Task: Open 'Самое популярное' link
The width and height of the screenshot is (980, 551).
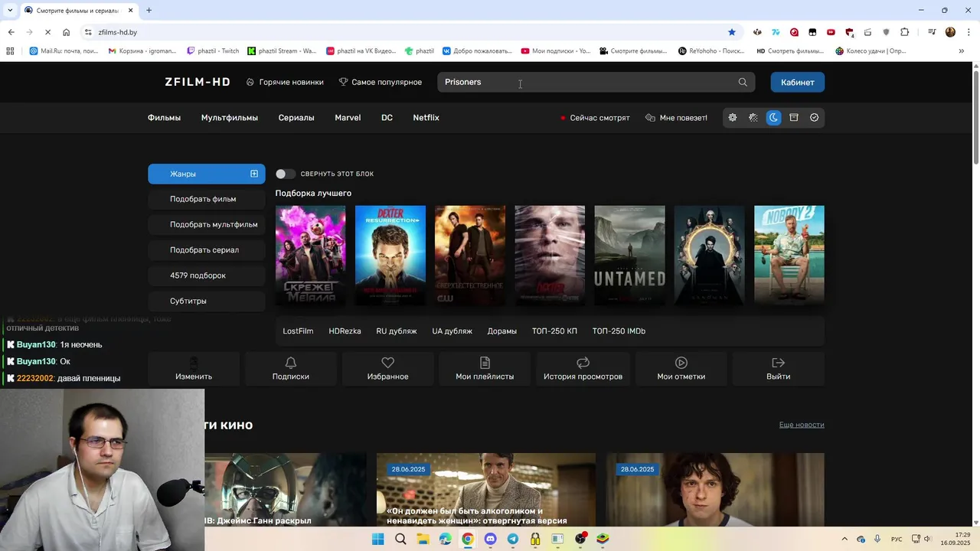Action: coord(381,82)
